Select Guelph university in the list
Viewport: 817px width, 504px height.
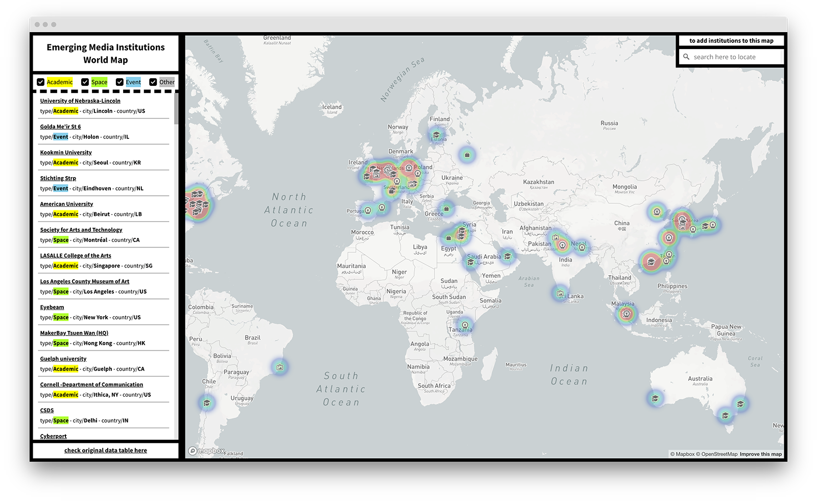pyautogui.click(x=63, y=358)
